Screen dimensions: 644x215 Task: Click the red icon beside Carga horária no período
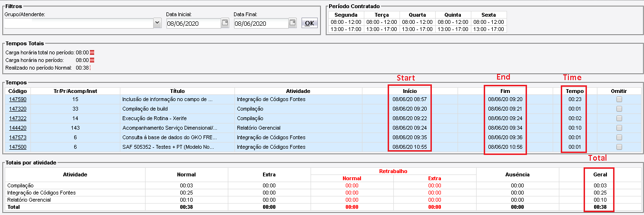92,60
